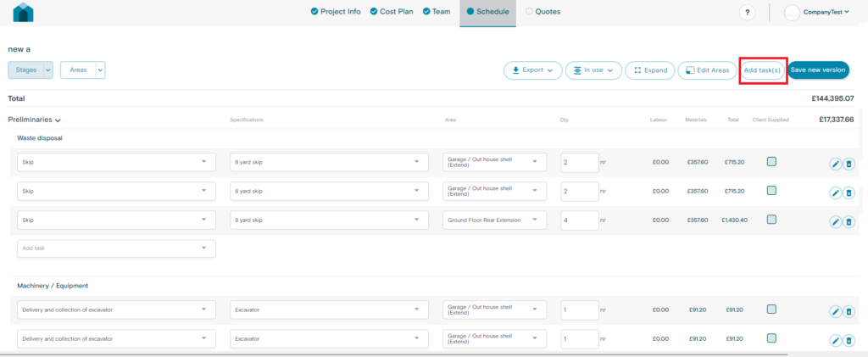Open the Skip task dropdown in the quantity 4 row
Viewport: 868px width, 357px height.
pyautogui.click(x=116, y=220)
